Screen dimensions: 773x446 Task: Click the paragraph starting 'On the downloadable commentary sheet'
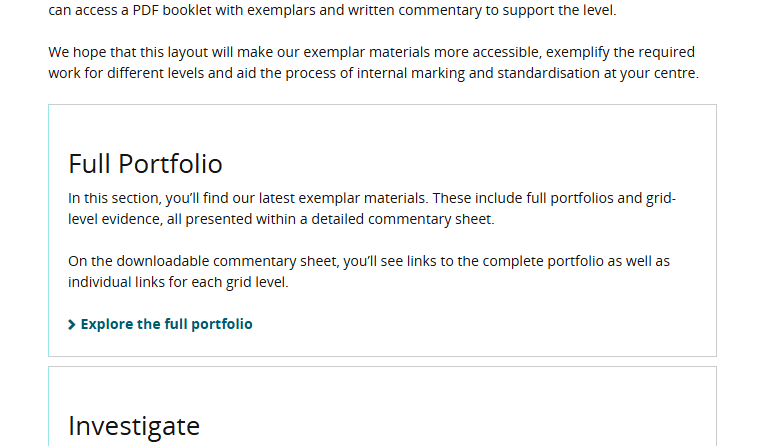369,271
